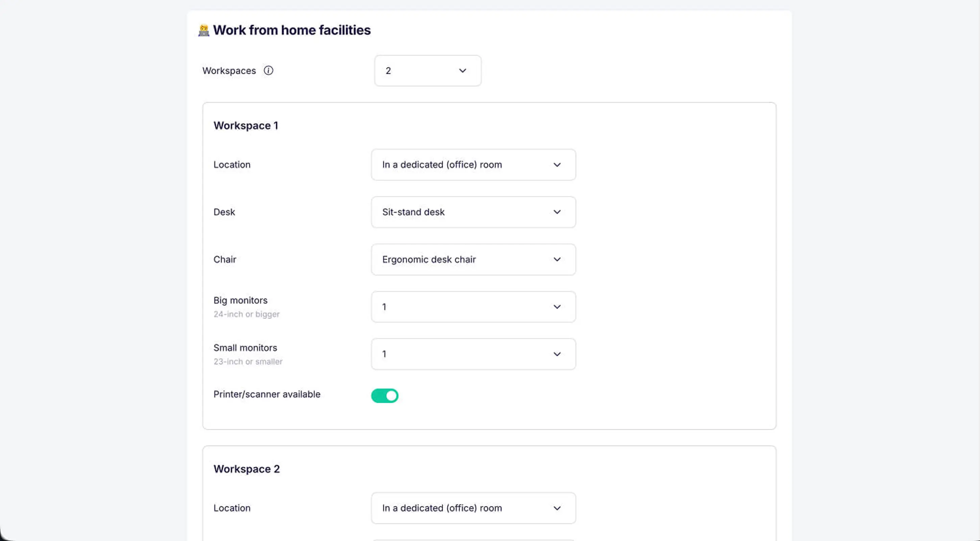Click the Big monitors label text
Image resolution: width=980 pixels, height=541 pixels.
tap(240, 300)
